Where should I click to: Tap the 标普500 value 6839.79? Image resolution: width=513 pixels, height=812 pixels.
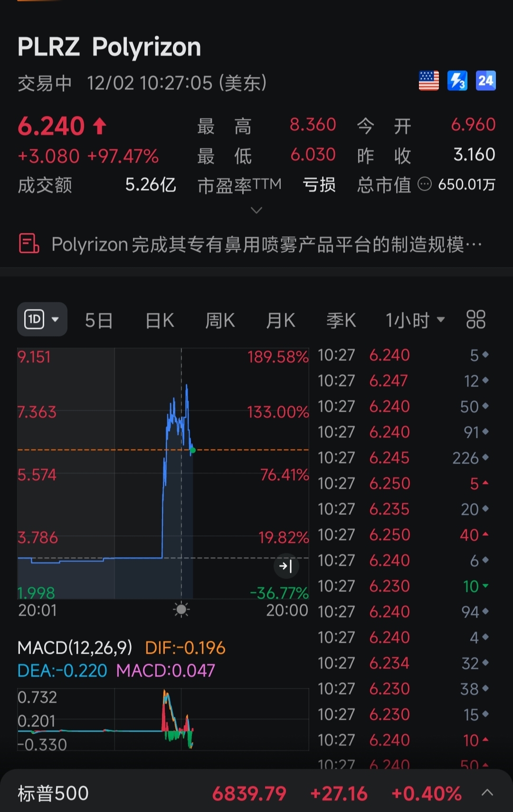[249, 793]
